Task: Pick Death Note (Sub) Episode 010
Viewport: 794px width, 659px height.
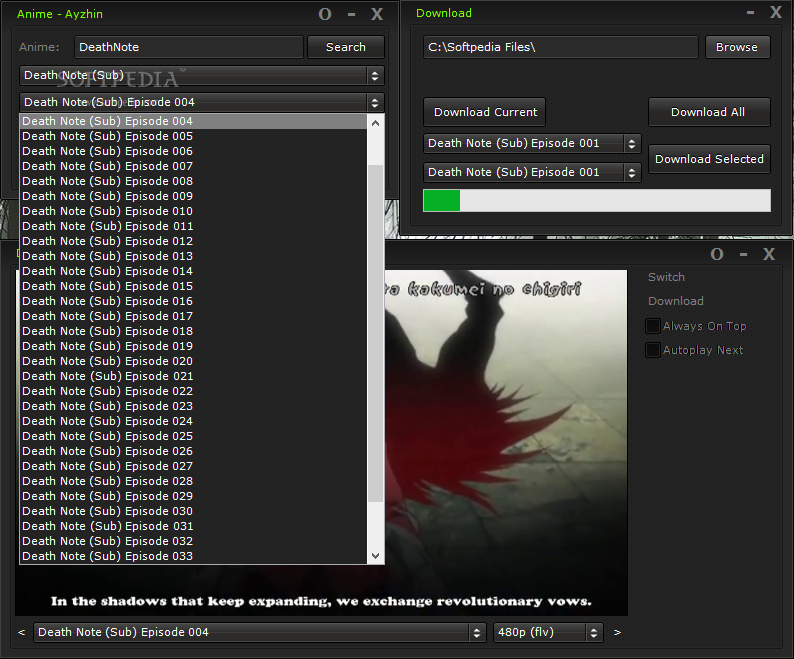Action: [x=193, y=211]
